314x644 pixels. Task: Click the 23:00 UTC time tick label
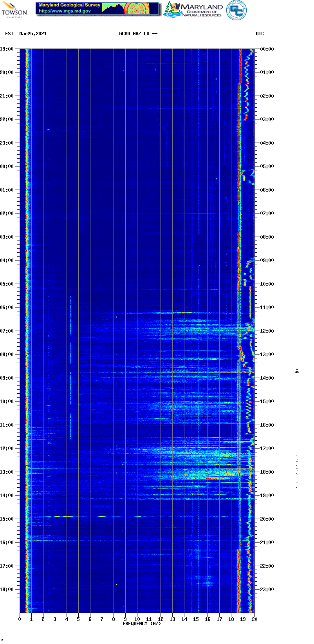click(267, 590)
